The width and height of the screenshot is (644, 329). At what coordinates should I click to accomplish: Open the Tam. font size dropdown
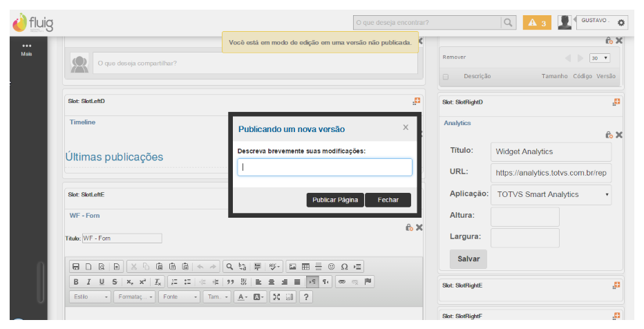[x=217, y=297]
